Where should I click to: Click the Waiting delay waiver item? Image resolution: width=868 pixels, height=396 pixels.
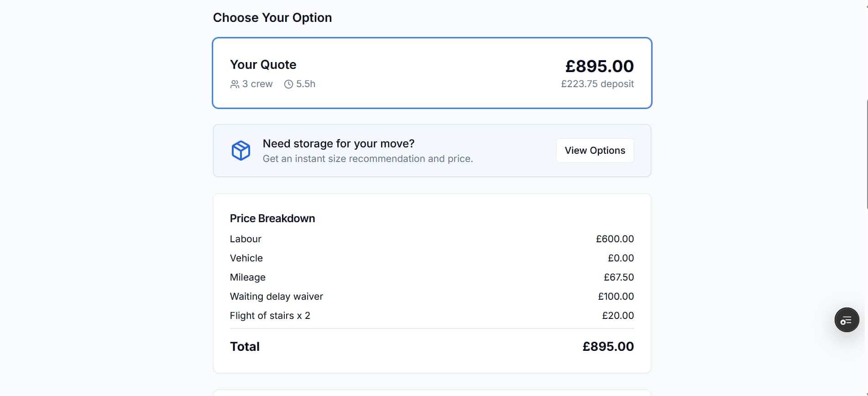(x=276, y=297)
